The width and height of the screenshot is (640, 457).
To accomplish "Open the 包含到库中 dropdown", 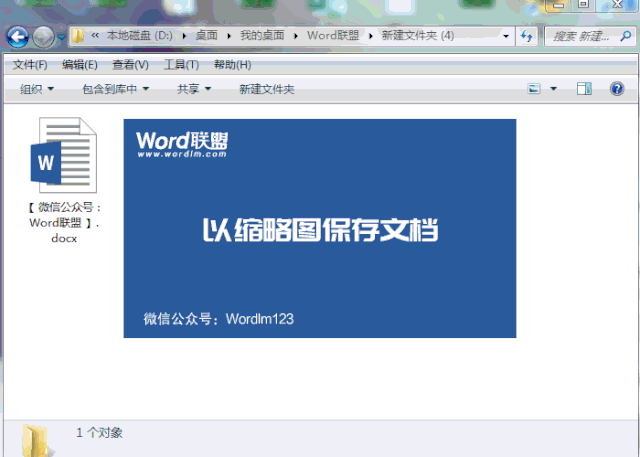I will tap(116, 89).
